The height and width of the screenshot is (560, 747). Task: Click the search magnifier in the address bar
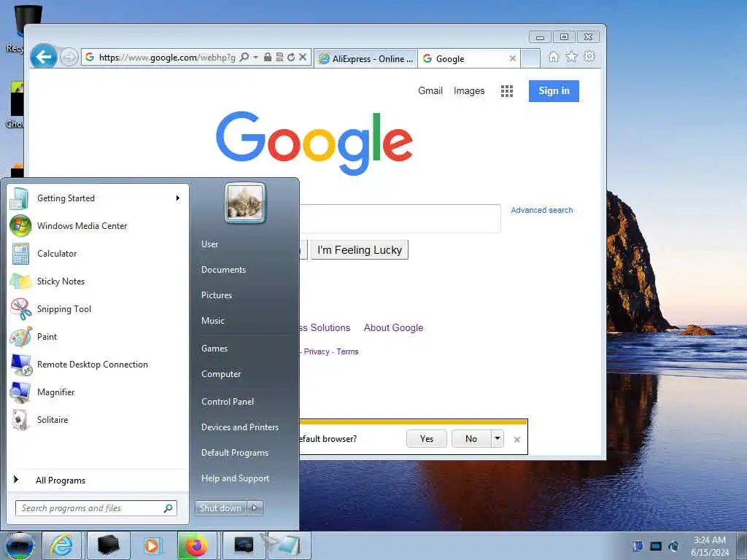coord(244,57)
